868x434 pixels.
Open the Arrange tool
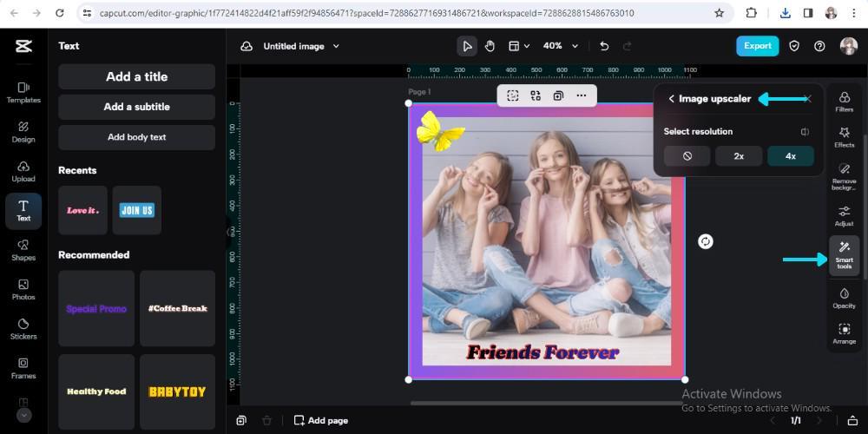point(845,334)
